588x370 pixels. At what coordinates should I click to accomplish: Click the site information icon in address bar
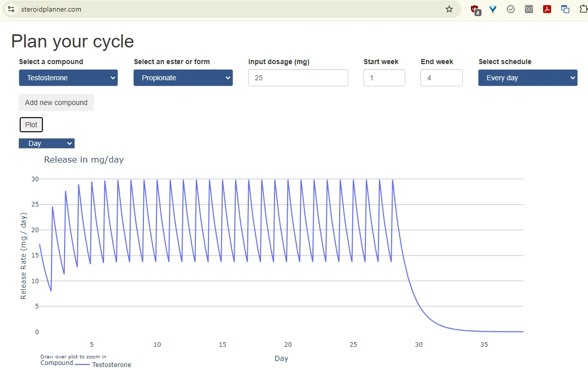point(11,9)
